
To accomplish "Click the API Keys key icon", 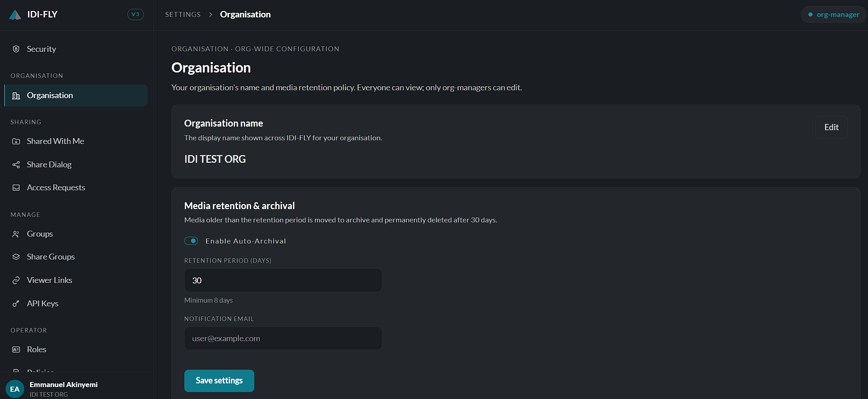I will pyautogui.click(x=16, y=304).
